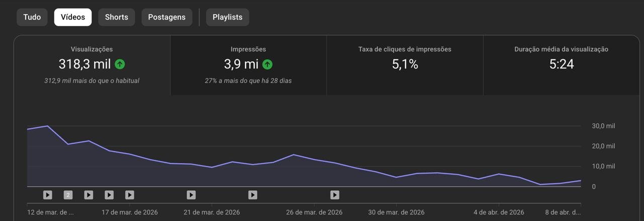Screen dimensions: 644x221
Task: Click the fourth video marker from left
Action: pyautogui.click(x=109, y=195)
